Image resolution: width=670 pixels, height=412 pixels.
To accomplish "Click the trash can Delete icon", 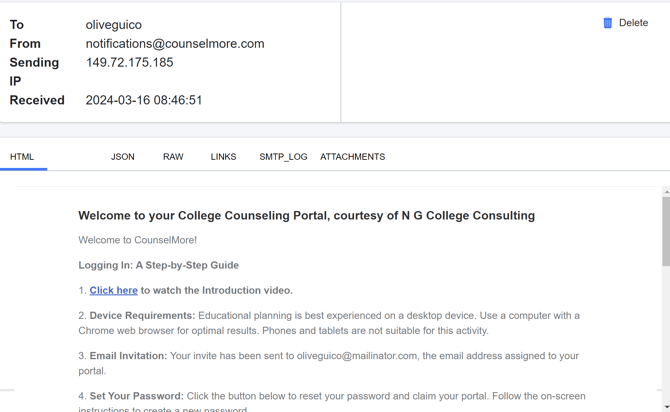I will tap(608, 23).
